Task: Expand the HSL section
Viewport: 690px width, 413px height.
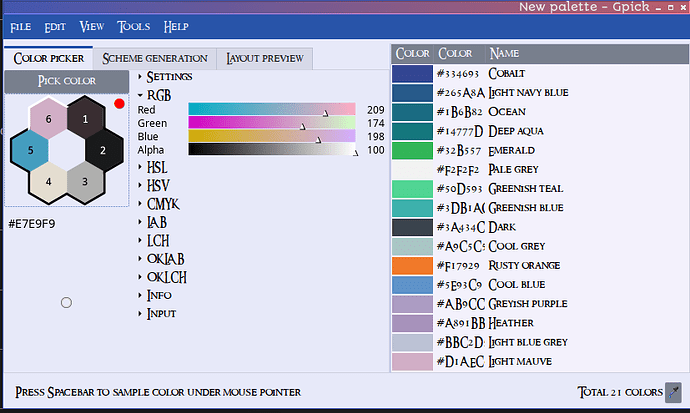Action: point(157,167)
